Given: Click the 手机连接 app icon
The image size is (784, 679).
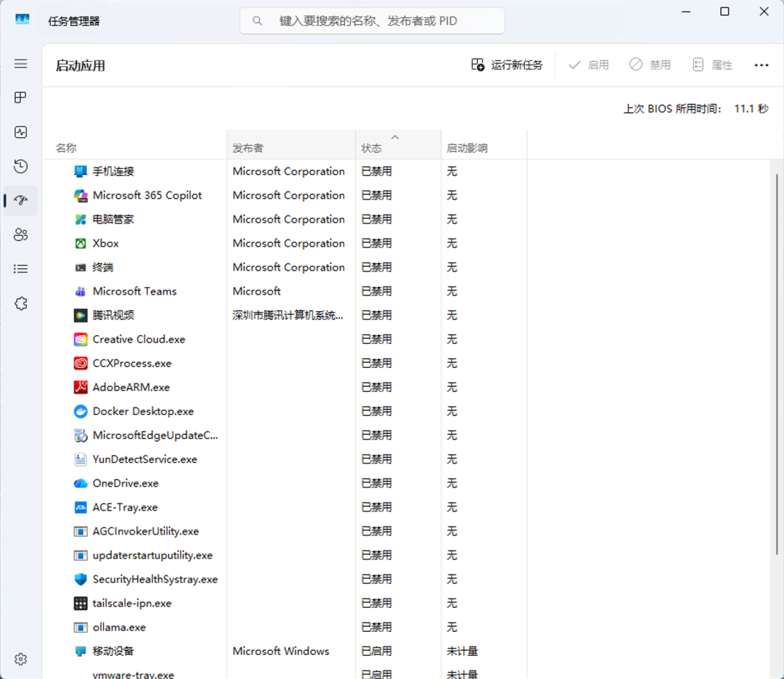Looking at the screenshot, I should (x=81, y=171).
